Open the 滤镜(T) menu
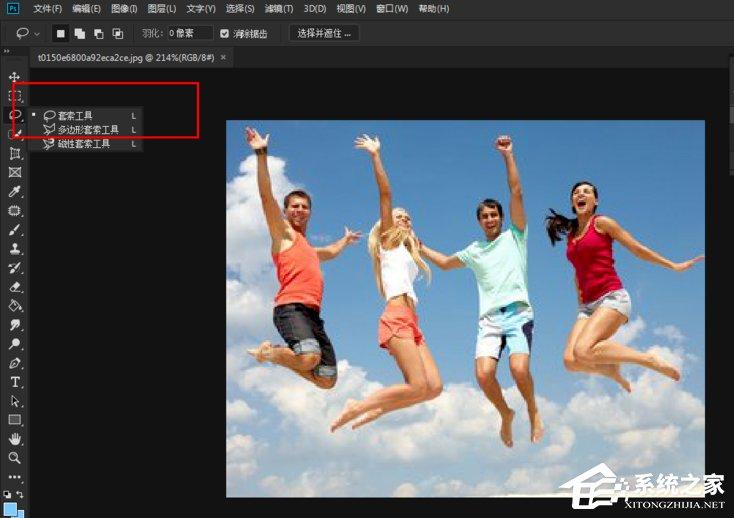 coord(279,8)
